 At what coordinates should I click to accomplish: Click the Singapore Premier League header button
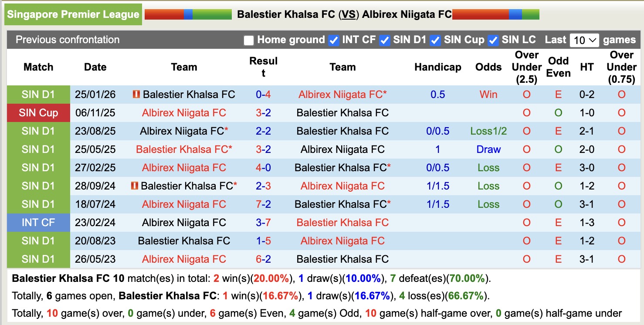(x=73, y=14)
